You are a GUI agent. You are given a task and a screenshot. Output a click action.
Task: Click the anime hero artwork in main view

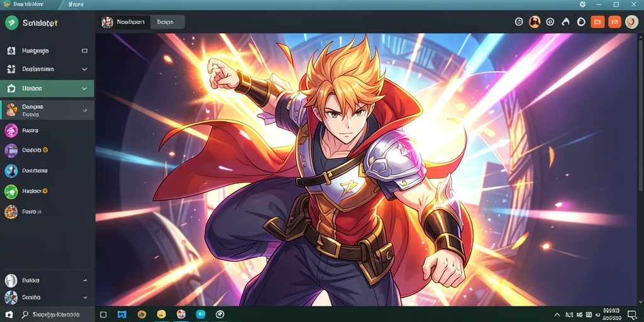(x=366, y=170)
